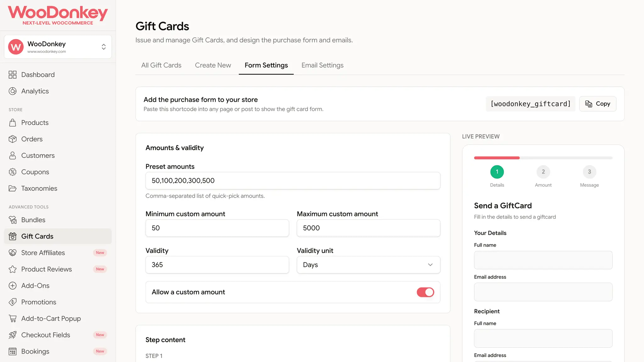Viewport: 644px width, 362px height.
Task: Open Add-Ons from sidebar
Action: (x=58, y=286)
